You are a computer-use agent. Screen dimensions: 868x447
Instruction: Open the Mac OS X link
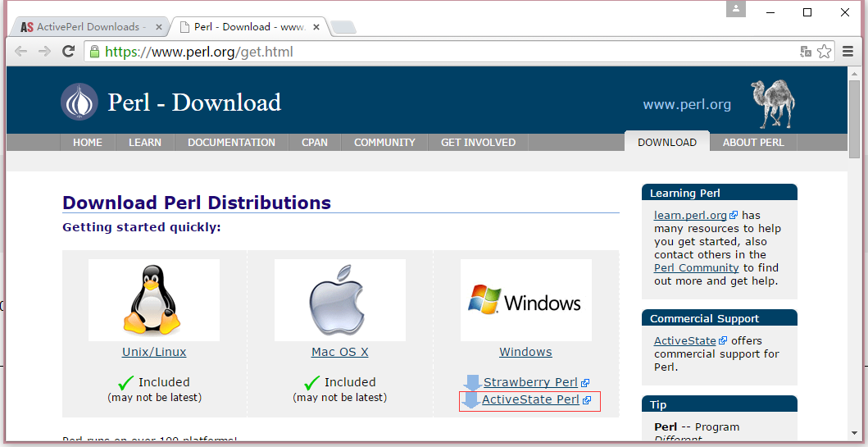(x=340, y=352)
